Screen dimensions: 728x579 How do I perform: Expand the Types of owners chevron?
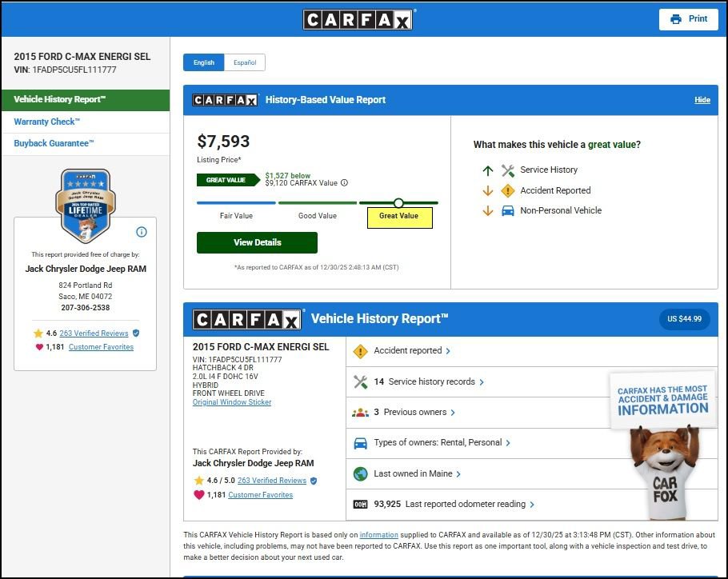pos(508,443)
